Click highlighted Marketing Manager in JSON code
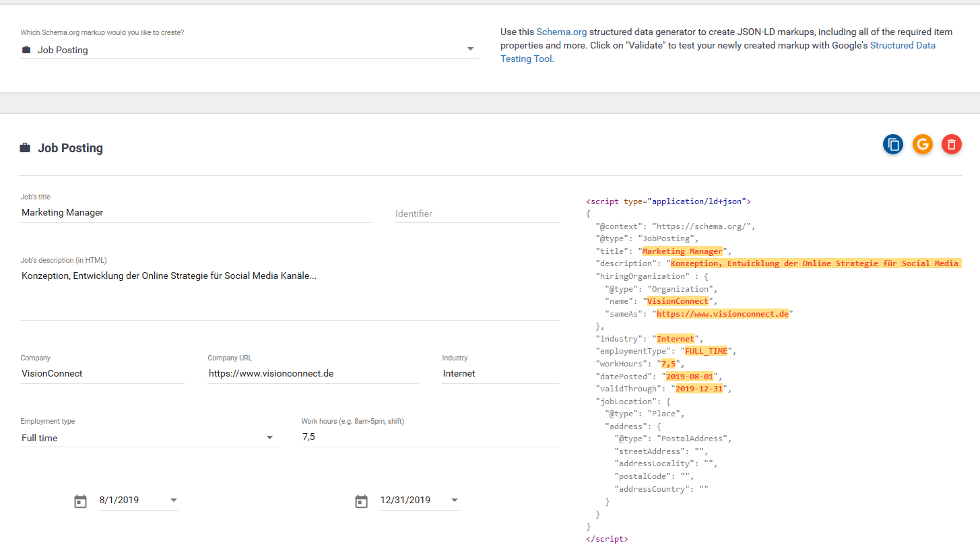Screen dimensions: 980x547 pos(682,251)
